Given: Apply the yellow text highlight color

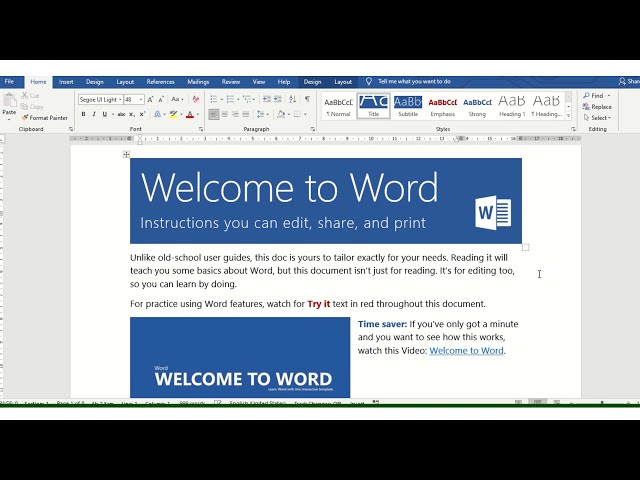Looking at the screenshot, I should tap(173, 115).
